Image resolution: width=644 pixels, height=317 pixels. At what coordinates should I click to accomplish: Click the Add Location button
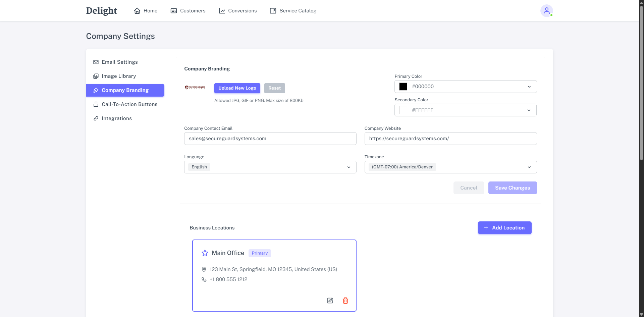[504, 228]
